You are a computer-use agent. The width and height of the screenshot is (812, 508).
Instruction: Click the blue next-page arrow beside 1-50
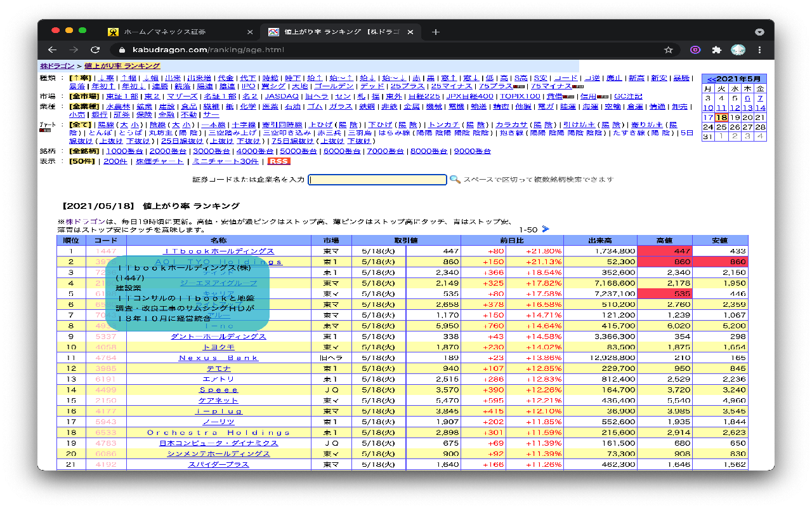pos(545,229)
